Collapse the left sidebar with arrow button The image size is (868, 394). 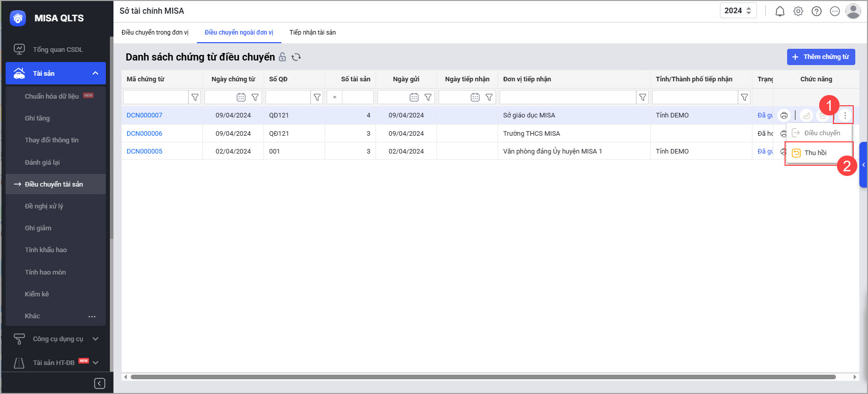[x=100, y=383]
